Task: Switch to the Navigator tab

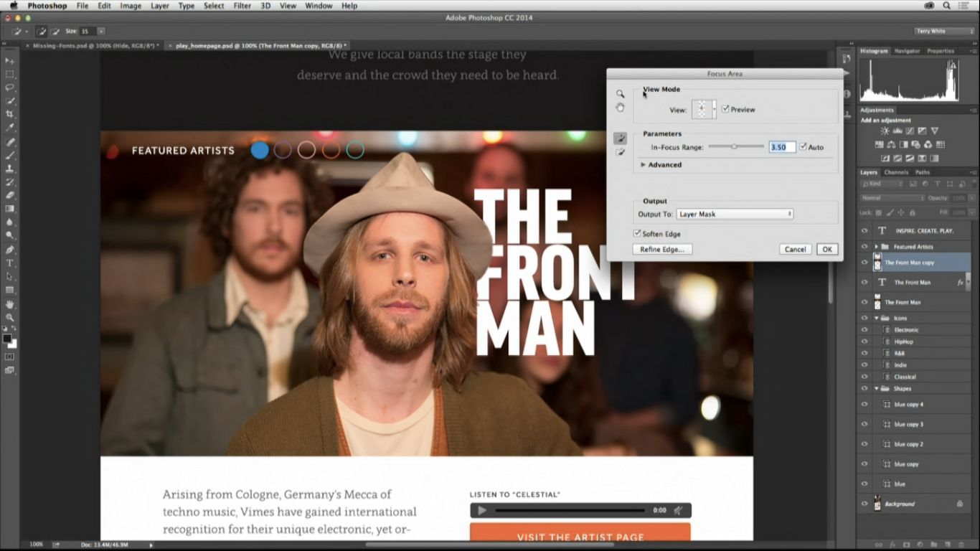Action: 907,51
